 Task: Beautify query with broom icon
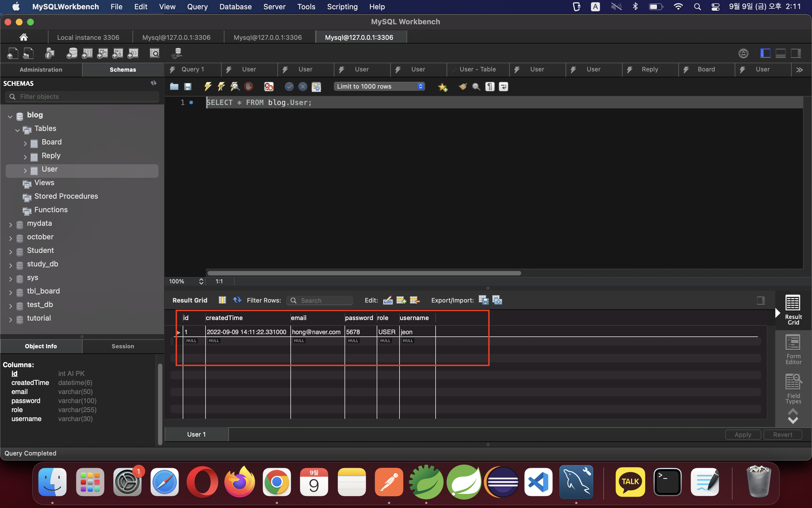tap(463, 87)
